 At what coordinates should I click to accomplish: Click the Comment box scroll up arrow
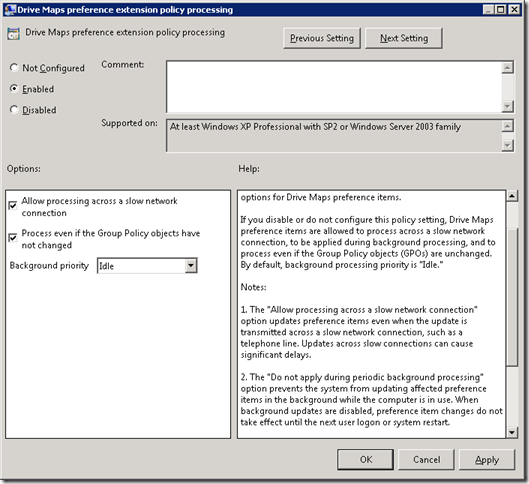(x=507, y=67)
